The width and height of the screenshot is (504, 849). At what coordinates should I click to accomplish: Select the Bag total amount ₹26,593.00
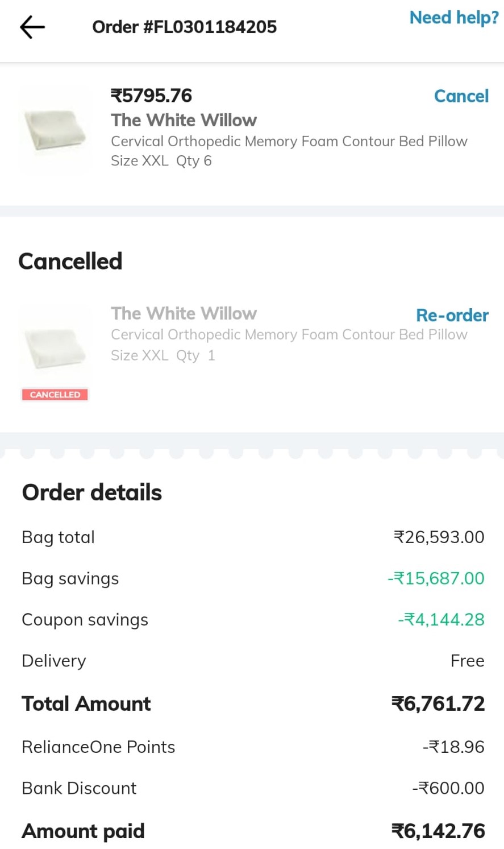439,537
